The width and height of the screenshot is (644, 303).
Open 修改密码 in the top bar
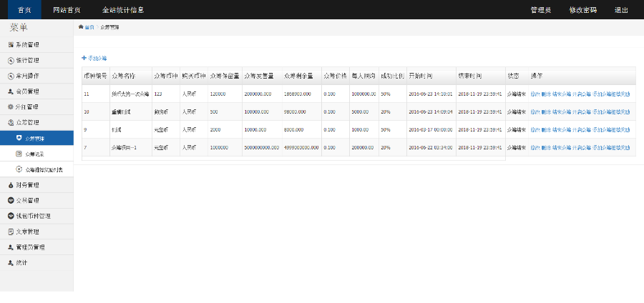pyautogui.click(x=582, y=10)
